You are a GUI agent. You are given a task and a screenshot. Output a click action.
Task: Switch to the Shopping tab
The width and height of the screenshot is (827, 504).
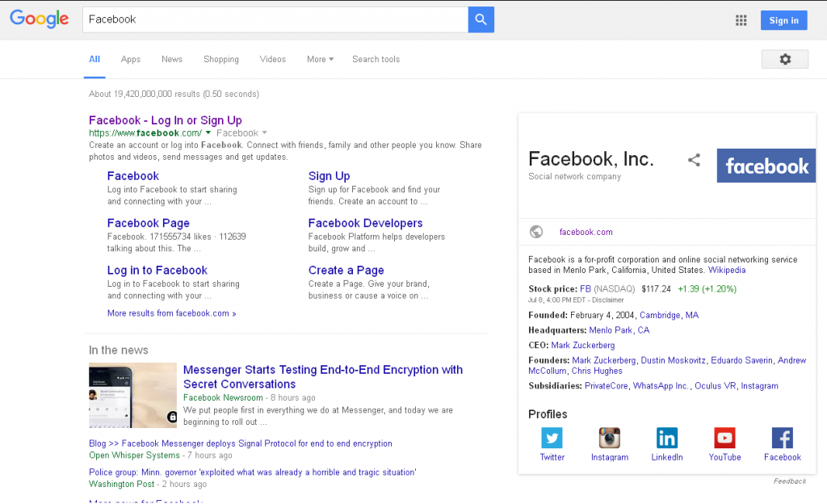click(221, 59)
